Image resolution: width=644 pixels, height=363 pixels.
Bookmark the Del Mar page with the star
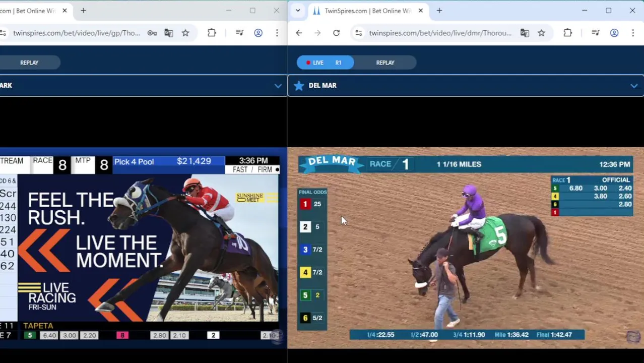coord(541,33)
